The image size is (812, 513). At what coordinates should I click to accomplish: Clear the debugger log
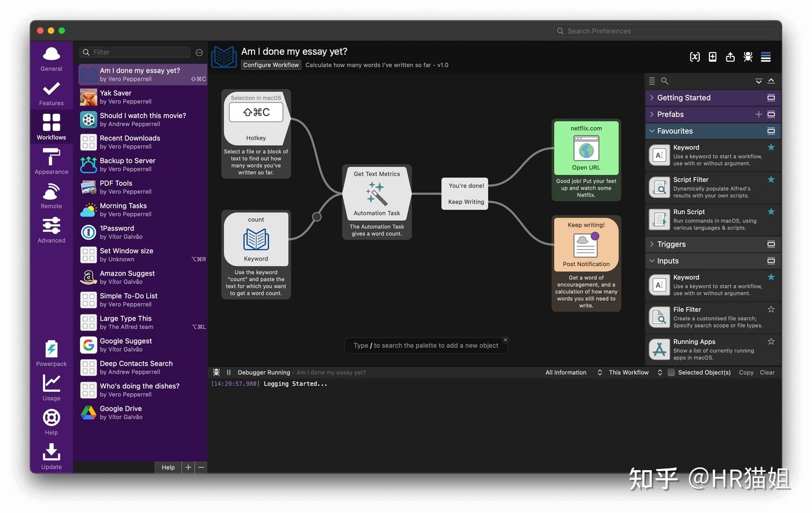point(767,373)
